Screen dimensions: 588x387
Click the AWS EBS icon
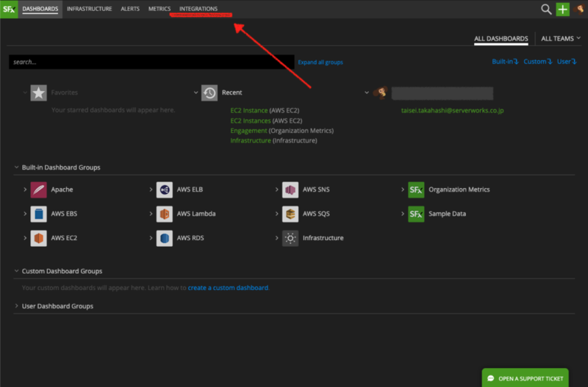click(39, 214)
